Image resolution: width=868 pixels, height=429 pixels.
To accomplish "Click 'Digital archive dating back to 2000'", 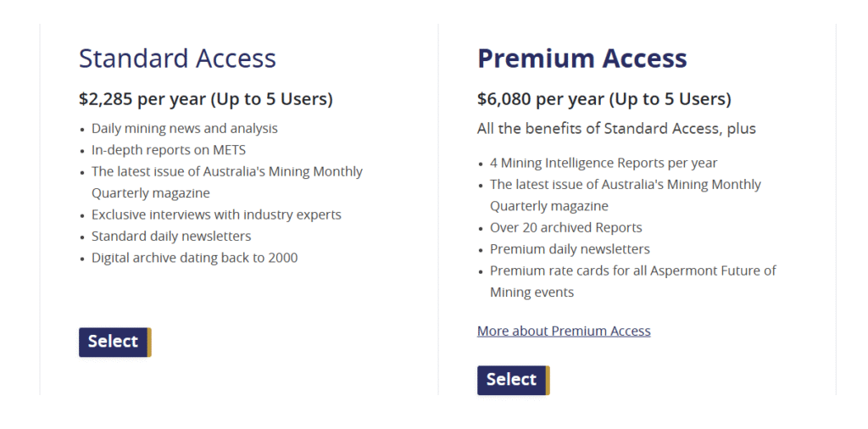I will click(x=194, y=258).
